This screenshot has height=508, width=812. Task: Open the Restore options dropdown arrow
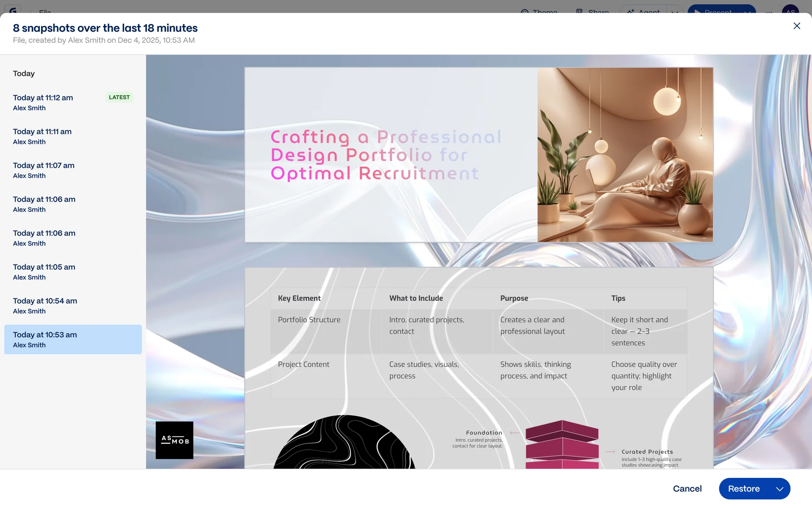point(779,489)
